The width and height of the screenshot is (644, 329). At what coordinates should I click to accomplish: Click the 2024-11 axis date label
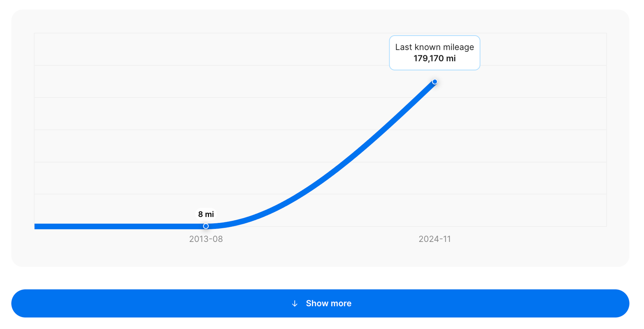pos(435,239)
